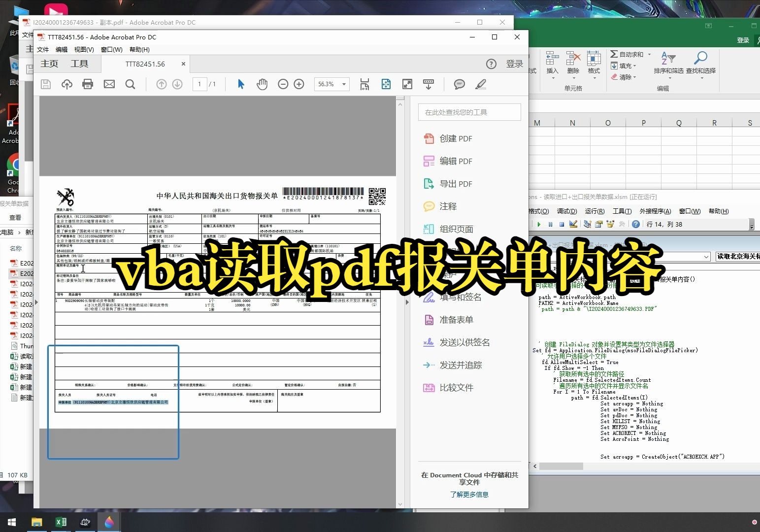Print the PDF via the printer icon
Screen dimensions: 760x532
coord(88,84)
